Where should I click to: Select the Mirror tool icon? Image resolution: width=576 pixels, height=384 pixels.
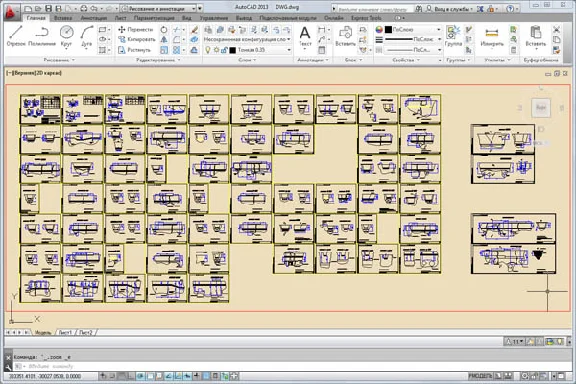click(164, 39)
